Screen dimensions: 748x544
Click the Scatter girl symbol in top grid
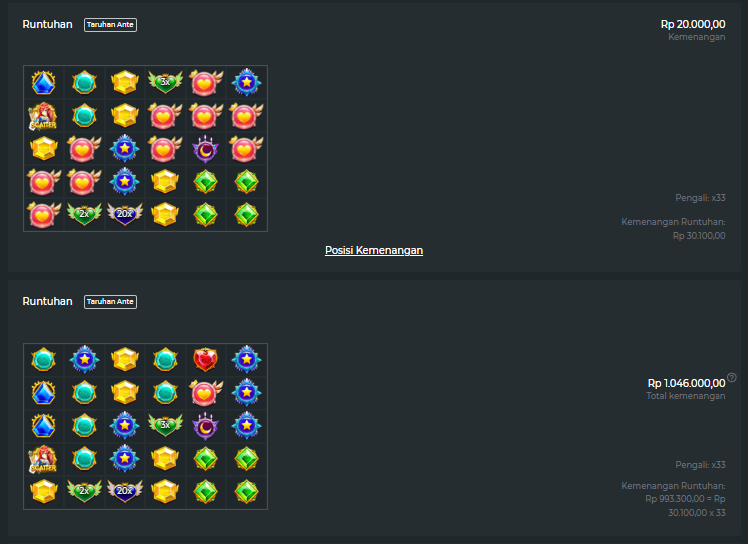(x=43, y=116)
